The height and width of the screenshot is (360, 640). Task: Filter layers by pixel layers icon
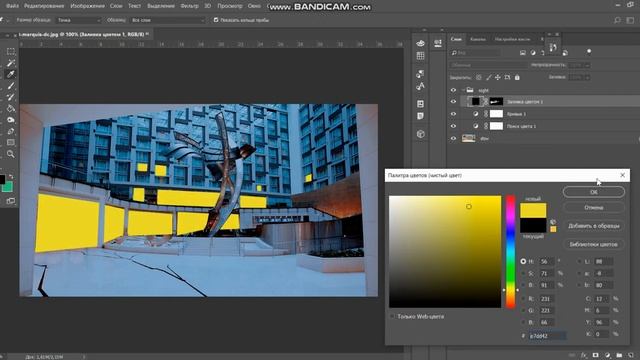coord(523,53)
